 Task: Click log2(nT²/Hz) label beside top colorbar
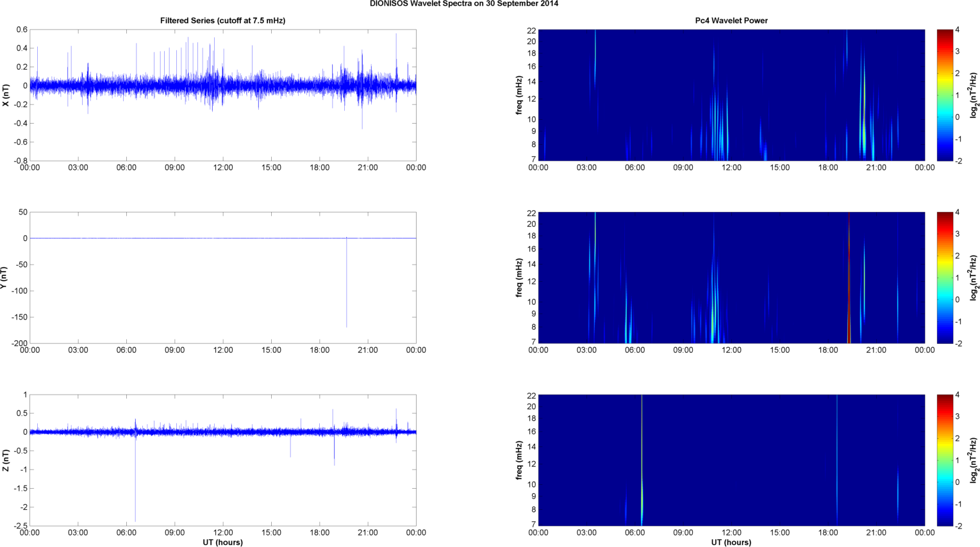(974, 95)
